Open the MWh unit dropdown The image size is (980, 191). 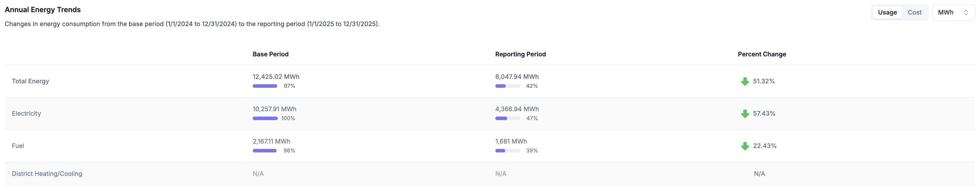click(x=953, y=12)
